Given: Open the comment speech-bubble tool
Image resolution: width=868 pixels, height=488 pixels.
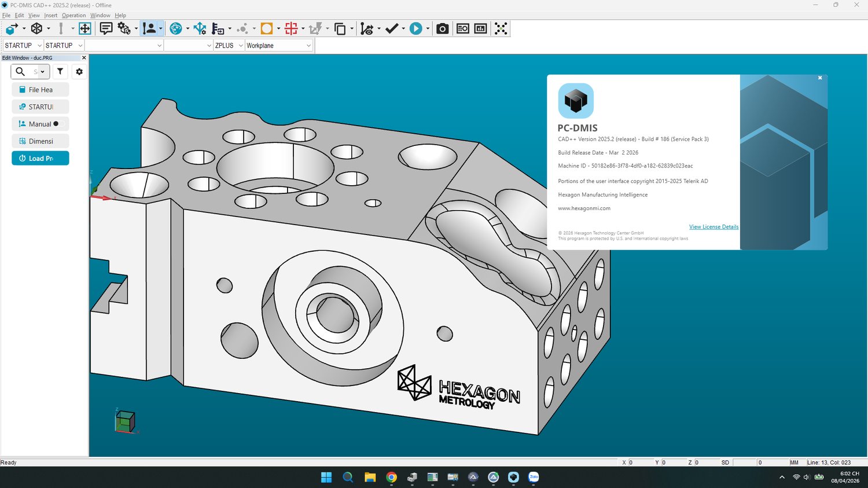Looking at the screenshot, I should tap(106, 28).
